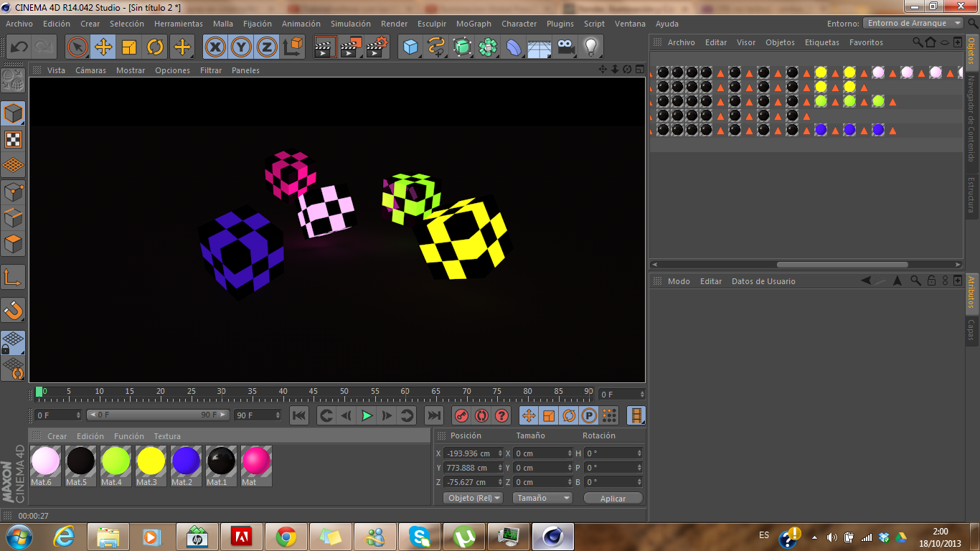The height and width of the screenshot is (551, 980).
Task: Click the Enable Axis icon
Action: click(x=13, y=276)
